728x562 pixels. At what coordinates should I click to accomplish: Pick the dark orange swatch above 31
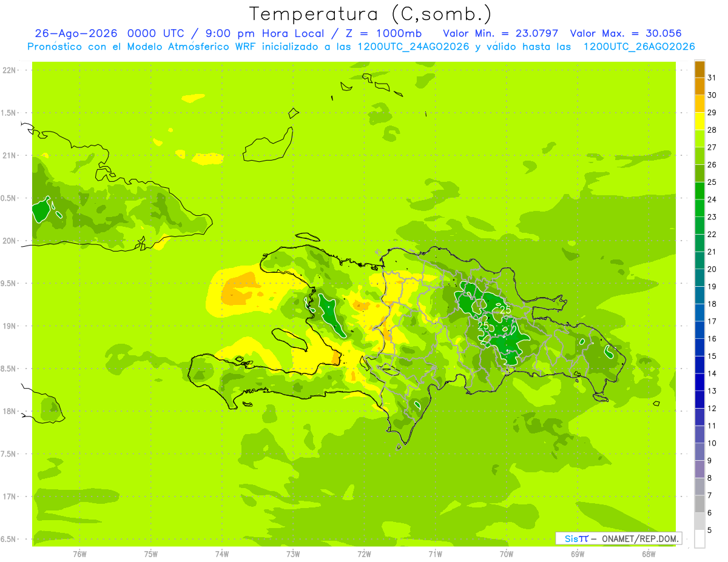699,69
